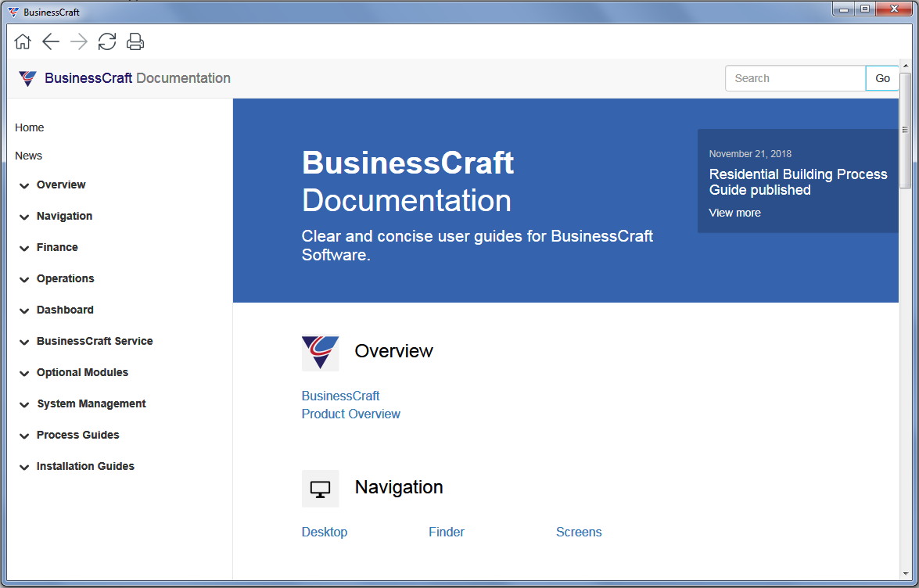Select Installation Guides label in sidebar
This screenshot has height=588, width=919.
[85, 466]
